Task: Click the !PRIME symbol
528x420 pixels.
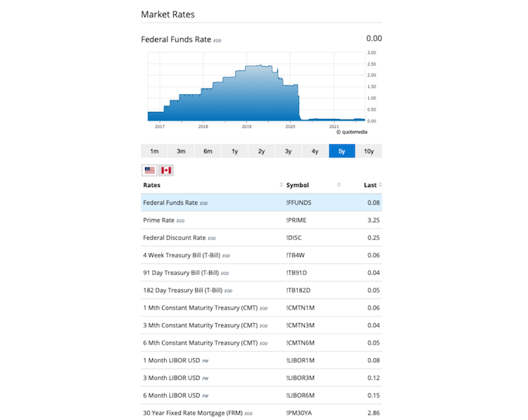Action: tap(296, 220)
